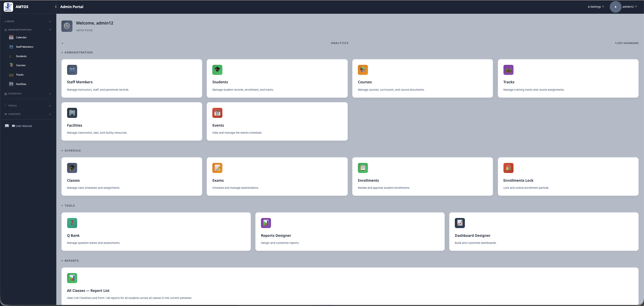Open the Enrollments card title
Viewport: 644px width, 306px height.
coord(368,180)
